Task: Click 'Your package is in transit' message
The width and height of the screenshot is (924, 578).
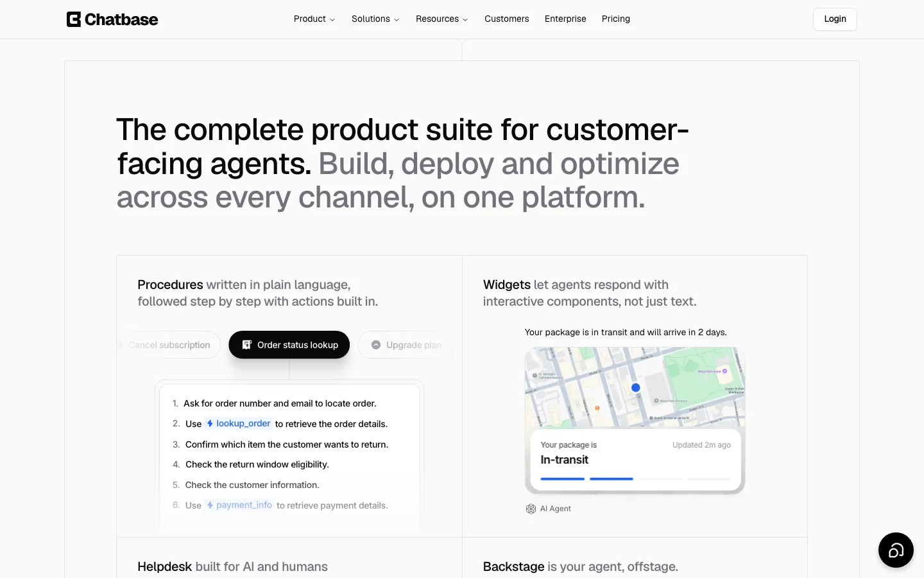Action: coord(626,332)
